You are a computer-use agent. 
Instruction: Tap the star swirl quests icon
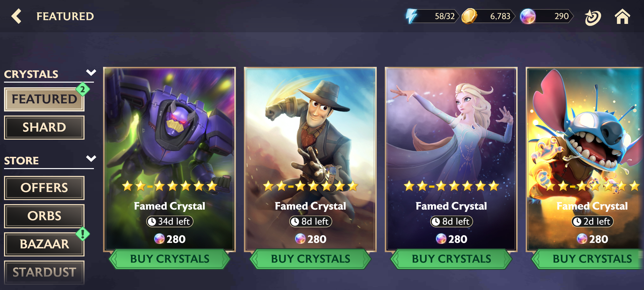coord(592,17)
